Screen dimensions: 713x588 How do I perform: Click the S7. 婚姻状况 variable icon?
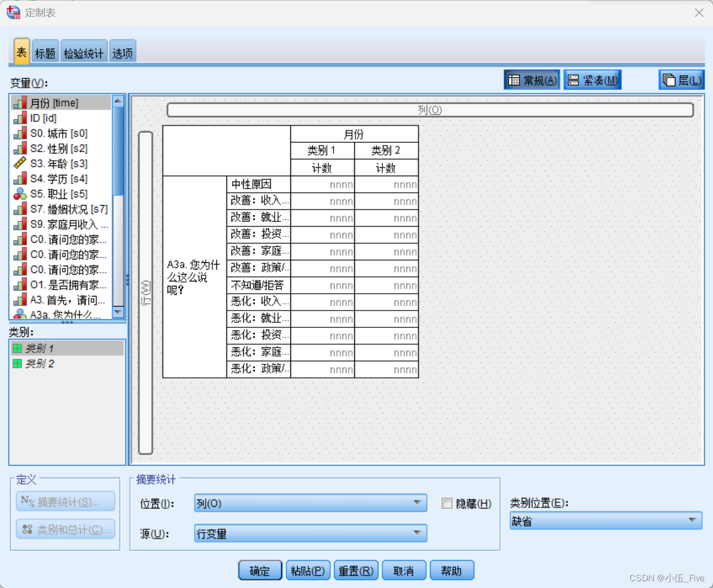coord(20,209)
